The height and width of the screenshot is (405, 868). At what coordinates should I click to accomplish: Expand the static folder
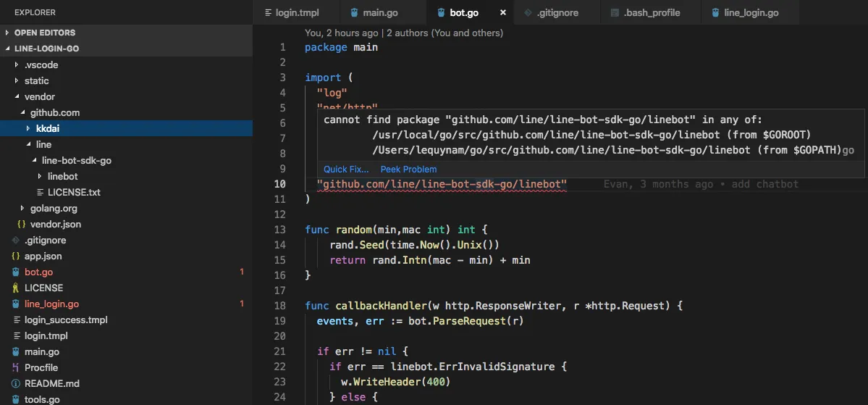[x=17, y=81]
